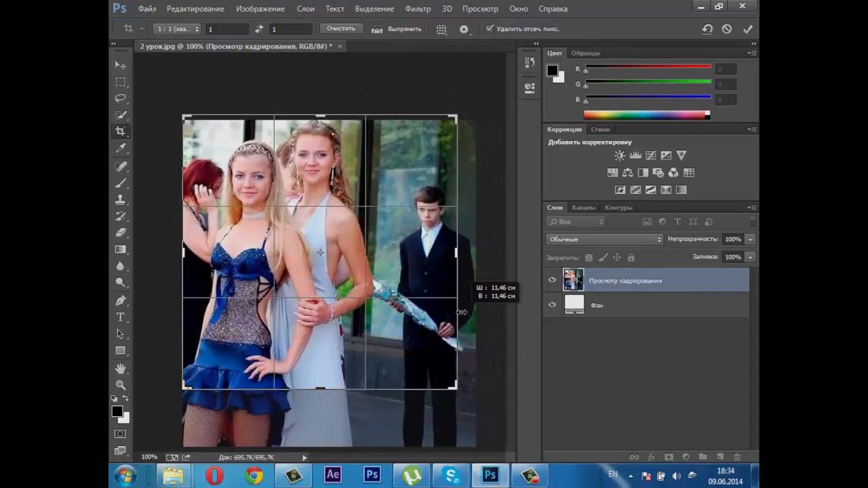Select the Zoom magnifier tool
This screenshot has height=488, width=868.
click(121, 384)
